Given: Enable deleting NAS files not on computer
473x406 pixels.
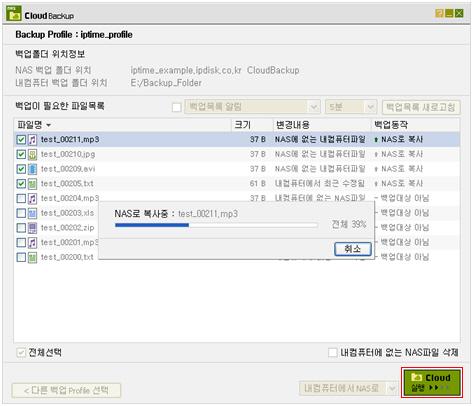Looking at the screenshot, I should pos(333,352).
